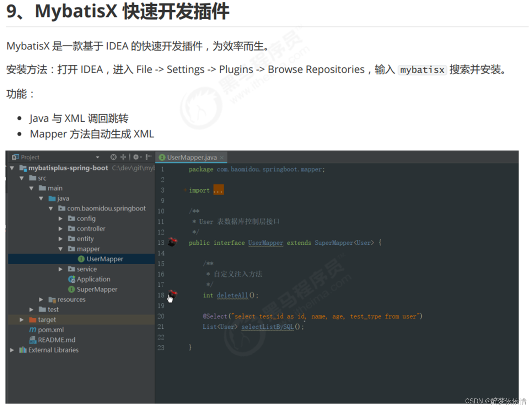Select the controller package
532x408 pixels.
coord(91,229)
